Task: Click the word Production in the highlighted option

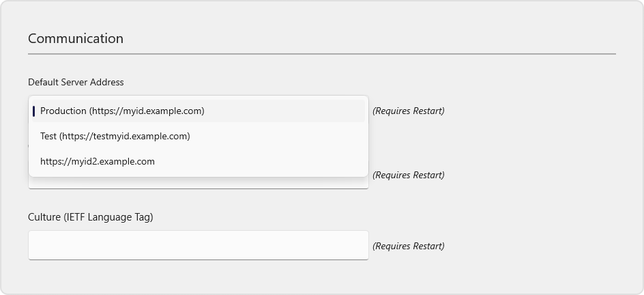Action: pos(63,111)
